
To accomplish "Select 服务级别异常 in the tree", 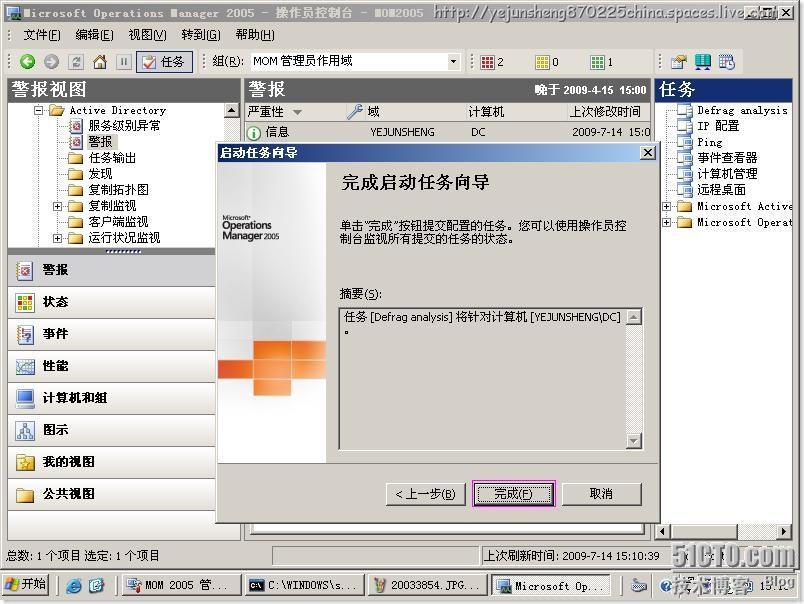I will tap(124, 126).
